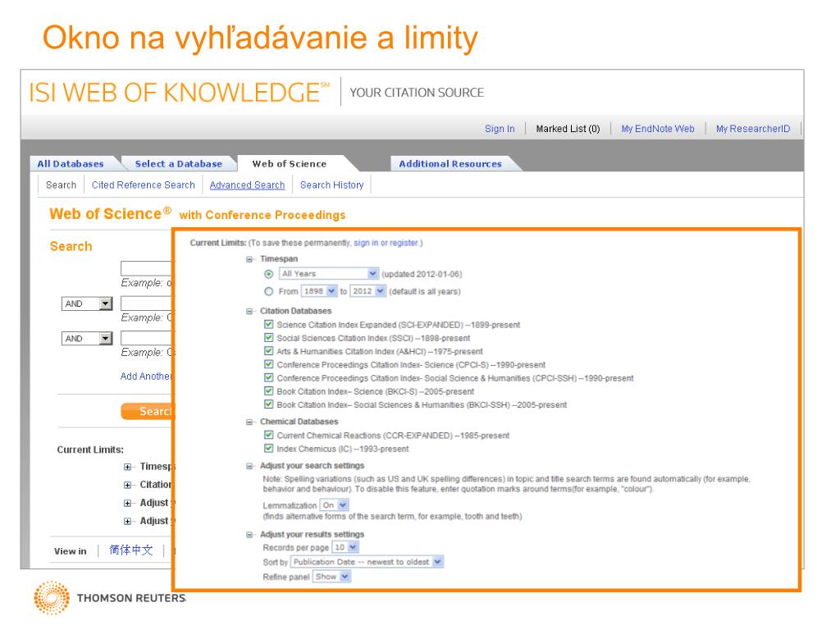Image resolution: width=840 pixels, height=630 pixels.
Task: Open the Web of Science tab
Action: click(x=290, y=164)
